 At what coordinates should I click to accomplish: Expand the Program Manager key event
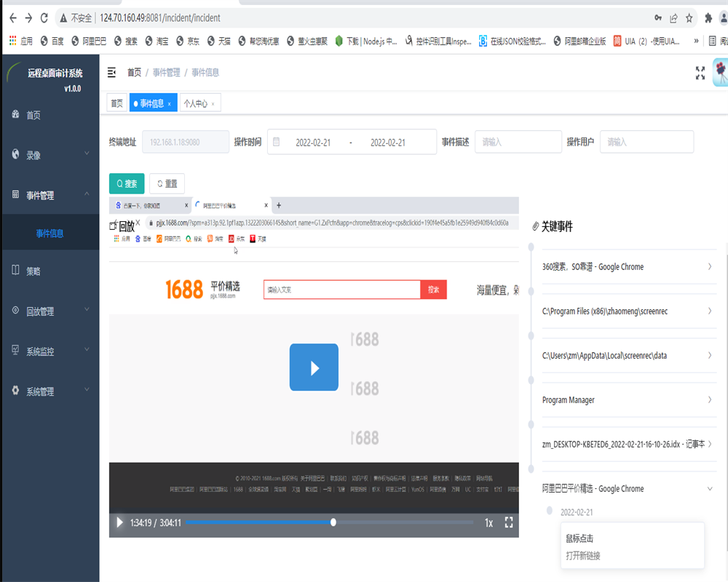pyautogui.click(x=626, y=400)
